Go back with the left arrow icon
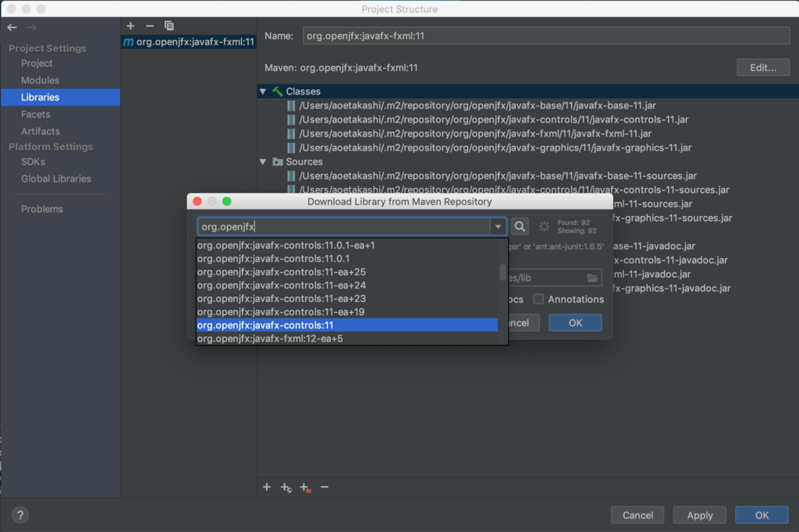The width and height of the screenshot is (799, 532). click(12, 27)
